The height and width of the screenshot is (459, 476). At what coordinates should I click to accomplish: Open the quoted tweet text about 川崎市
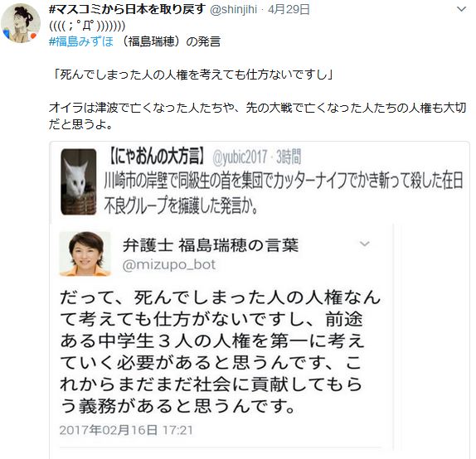(284, 193)
